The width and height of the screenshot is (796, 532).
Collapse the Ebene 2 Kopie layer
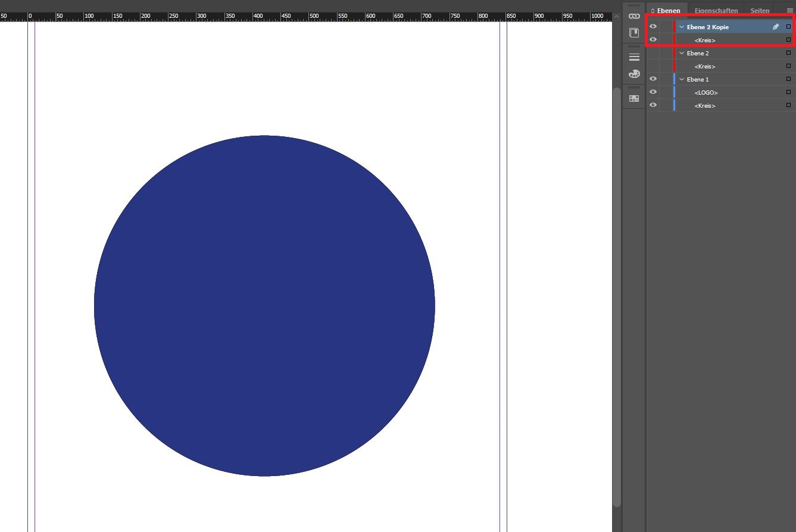(x=682, y=27)
